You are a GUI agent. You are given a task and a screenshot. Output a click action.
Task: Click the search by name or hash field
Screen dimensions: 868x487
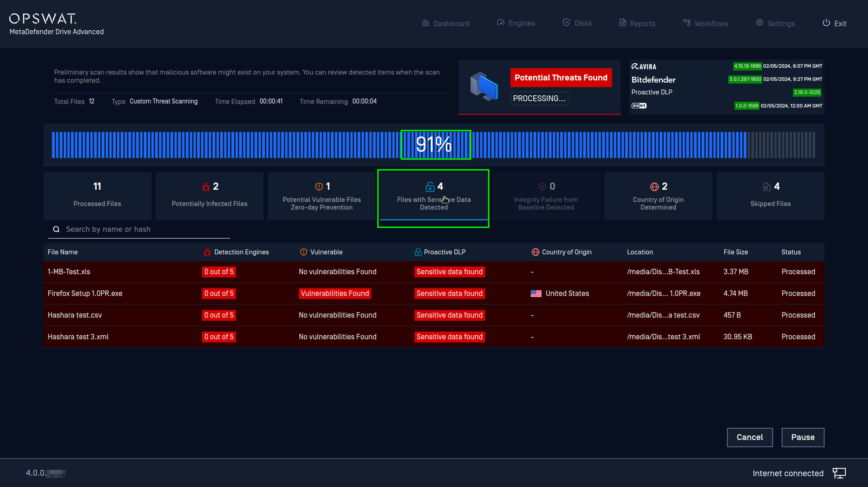[x=139, y=229]
